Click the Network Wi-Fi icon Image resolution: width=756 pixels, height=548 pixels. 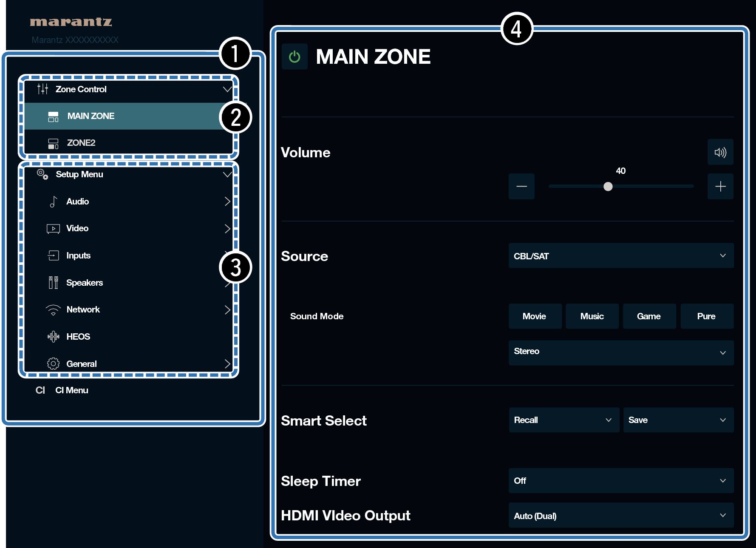tap(53, 310)
